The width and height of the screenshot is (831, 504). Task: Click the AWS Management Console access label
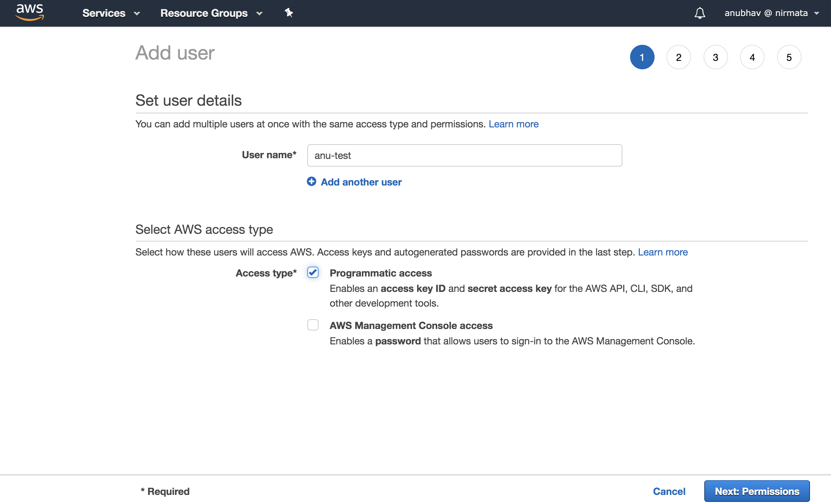(411, 325)
